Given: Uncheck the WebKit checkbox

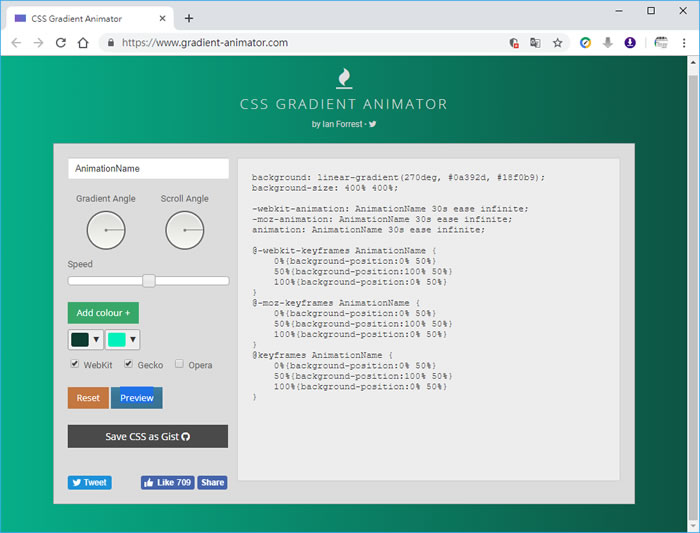Looking at the screenshot, I should tap(75, 364).
